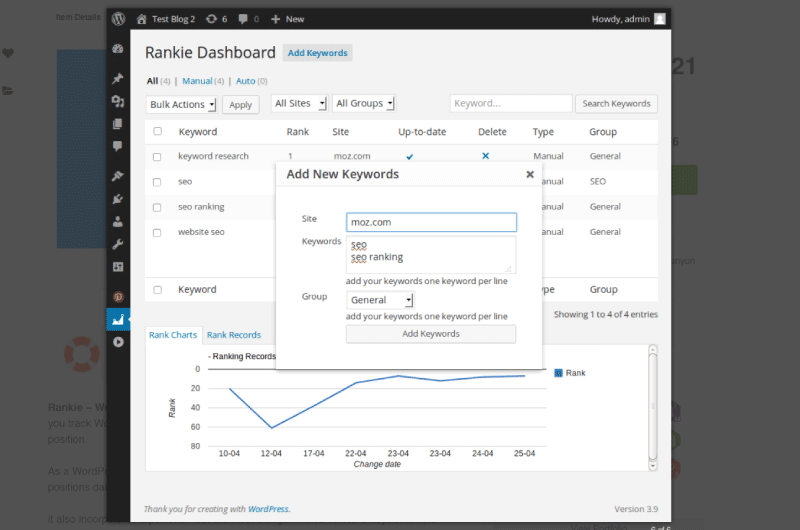Open Dashboard icon in sidebar

click(x=118, y=48)
